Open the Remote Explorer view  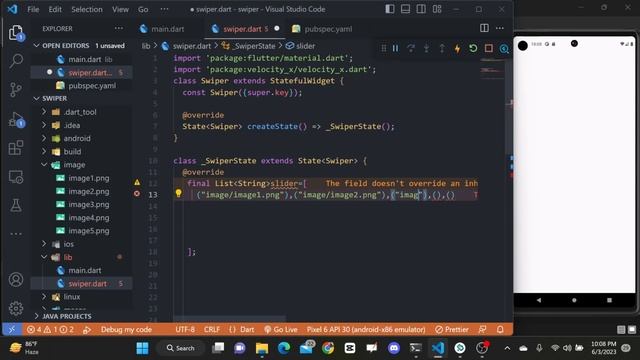coord(16,177)
